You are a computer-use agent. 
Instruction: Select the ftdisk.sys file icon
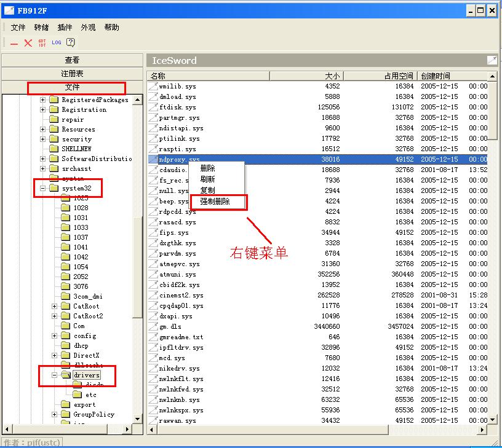pos(153,107)
